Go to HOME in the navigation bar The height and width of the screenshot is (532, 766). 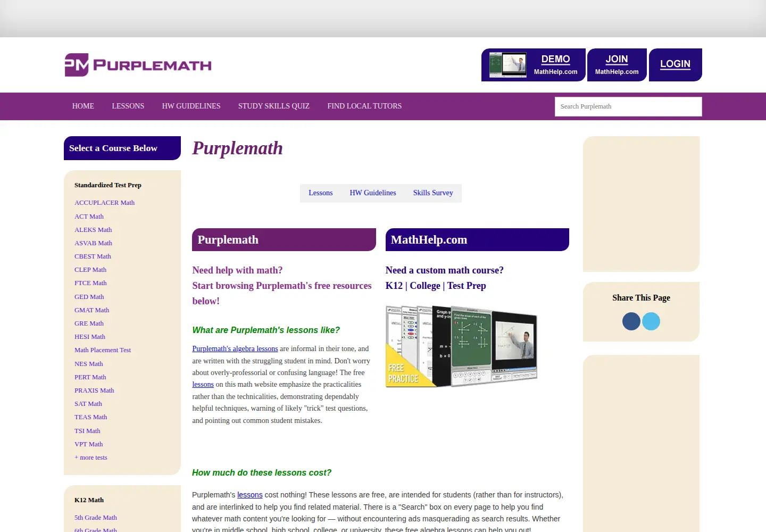click(x=83, y=106)
